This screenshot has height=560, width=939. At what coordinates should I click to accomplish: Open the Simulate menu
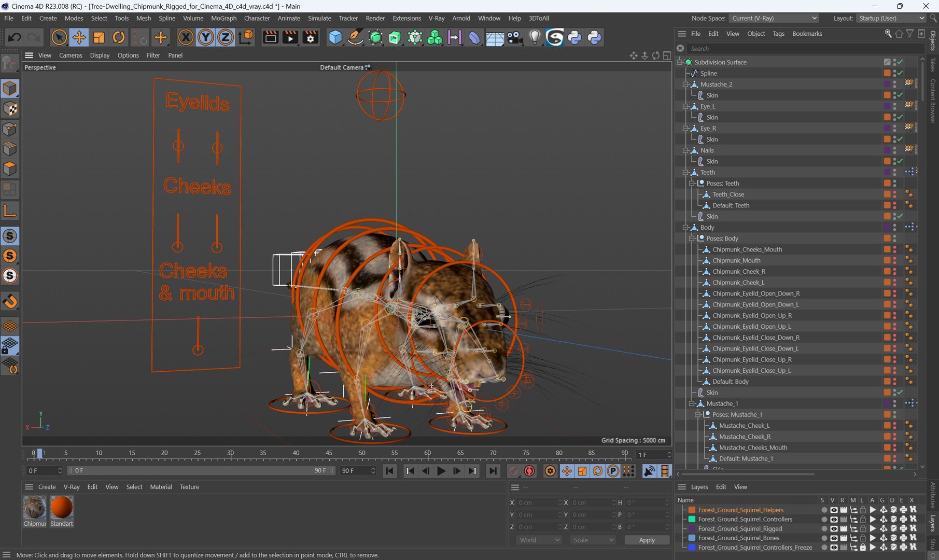[x=319, y=18]
